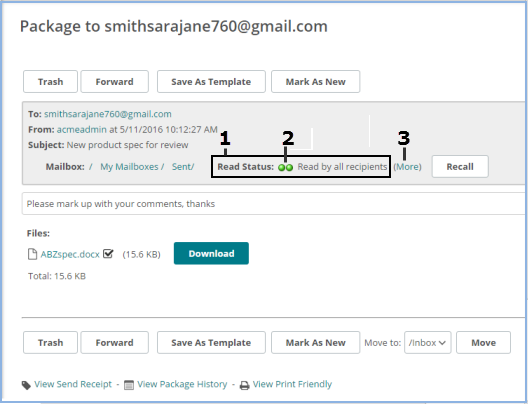Click the printer icon before View Print Friendly
The width and height of the screenshot is (528, 404).
tap(244, 385)
